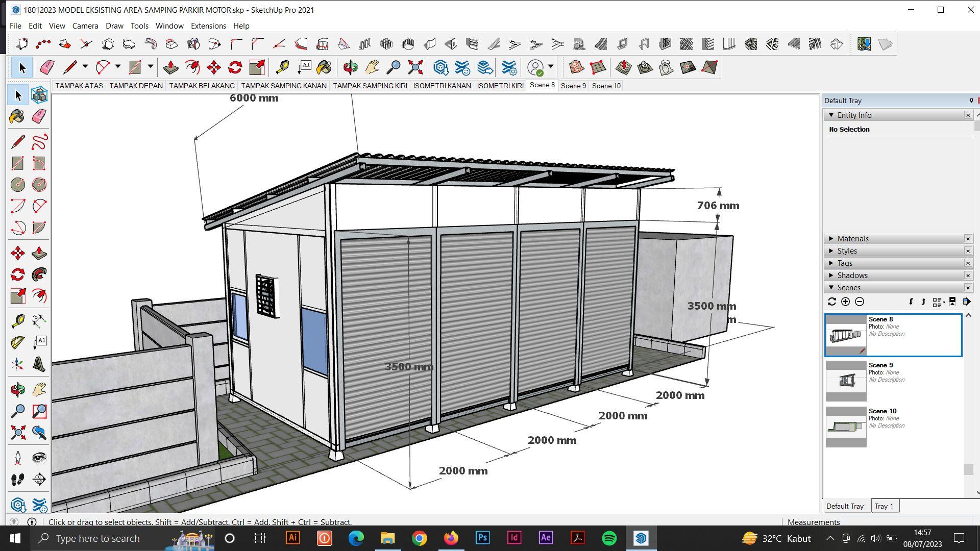The width and height of the screenshot is (980, 551).
Task: Pick the Orbit camera tool
Action: point(17,390)
